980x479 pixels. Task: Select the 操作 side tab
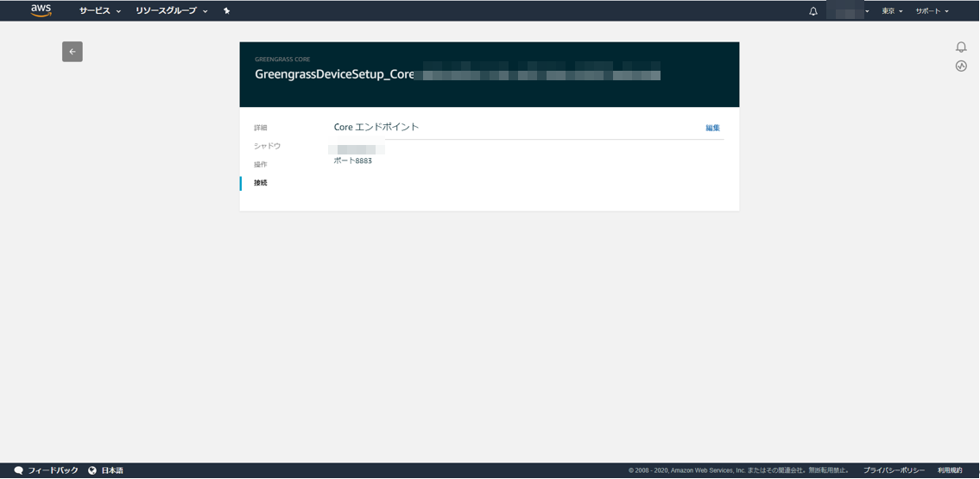261,164
